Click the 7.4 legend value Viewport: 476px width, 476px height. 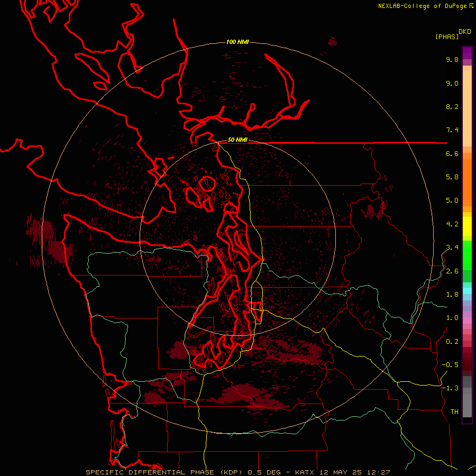[452, 130]
